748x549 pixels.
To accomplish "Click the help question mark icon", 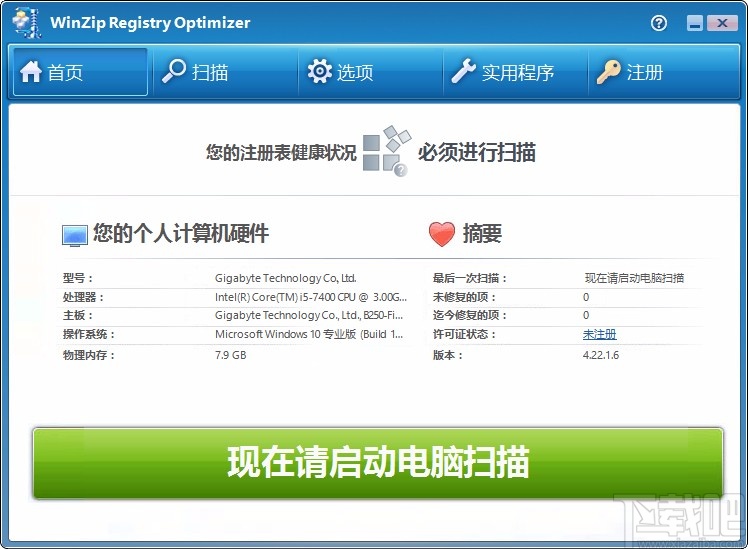I will (x=659, y=23).
